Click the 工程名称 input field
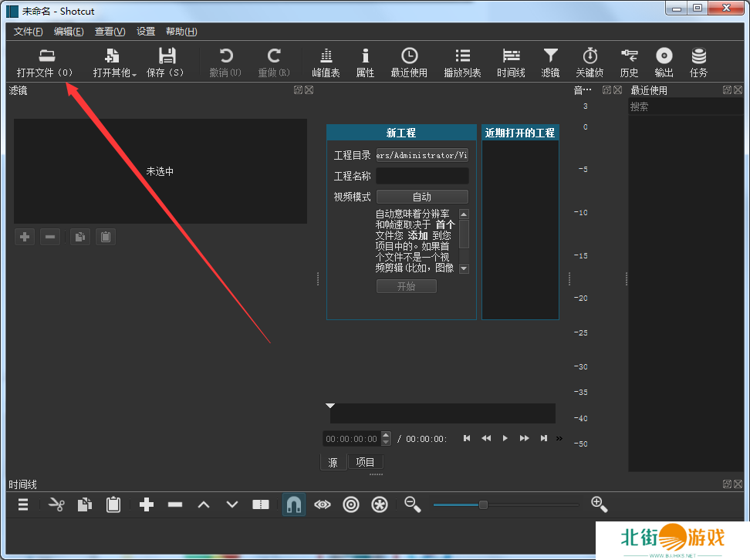 pos(422,176)
